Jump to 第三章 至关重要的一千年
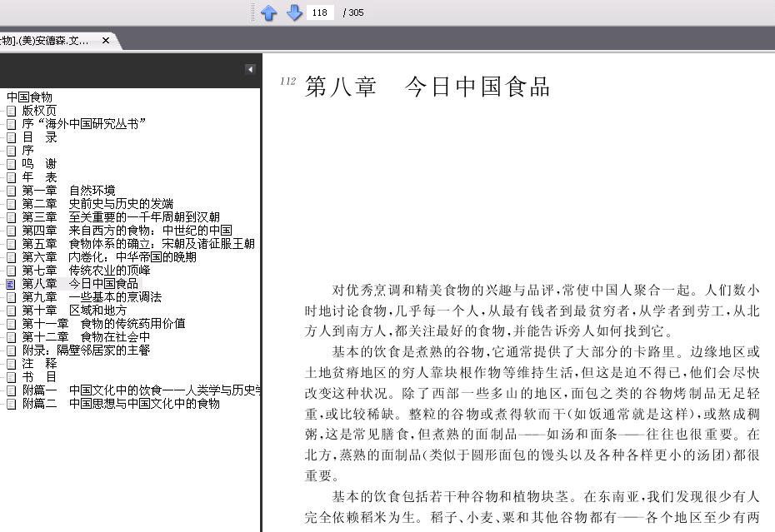The image size is (775, 532). (x=121, y=216)
